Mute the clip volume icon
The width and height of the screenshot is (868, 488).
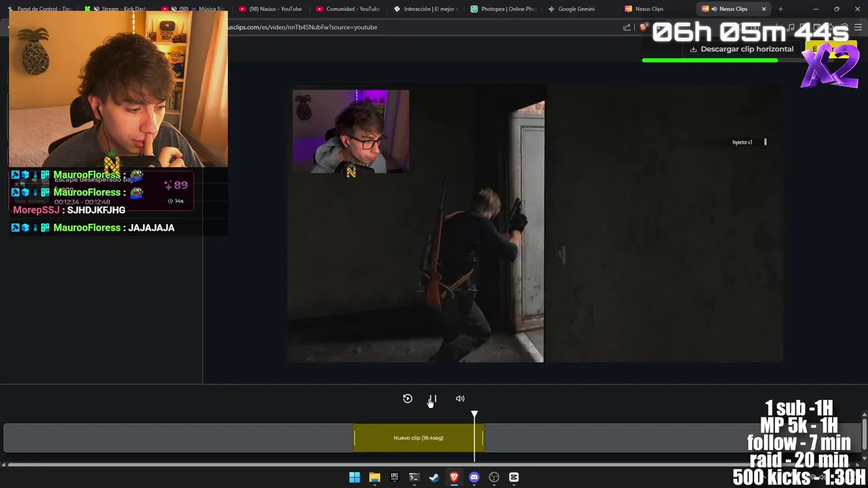click(460, 399)
